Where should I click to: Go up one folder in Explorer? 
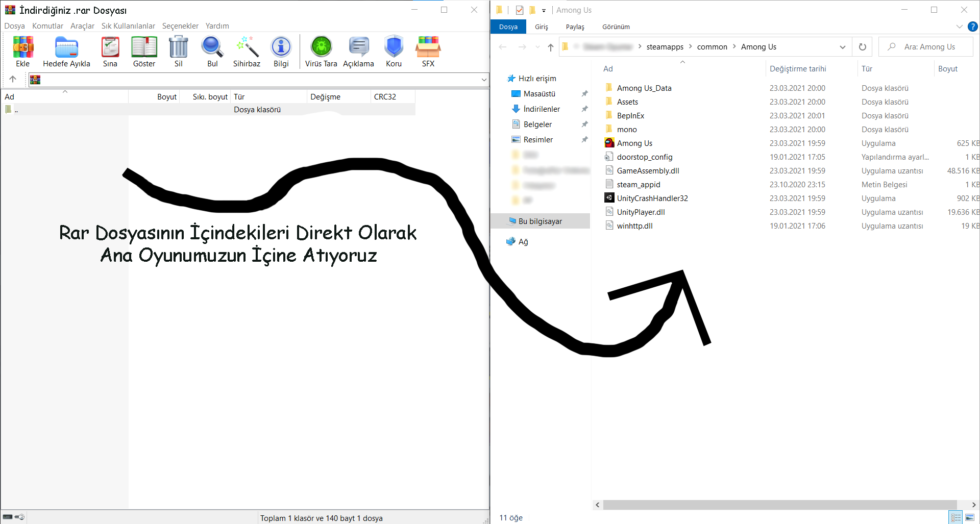551,47
